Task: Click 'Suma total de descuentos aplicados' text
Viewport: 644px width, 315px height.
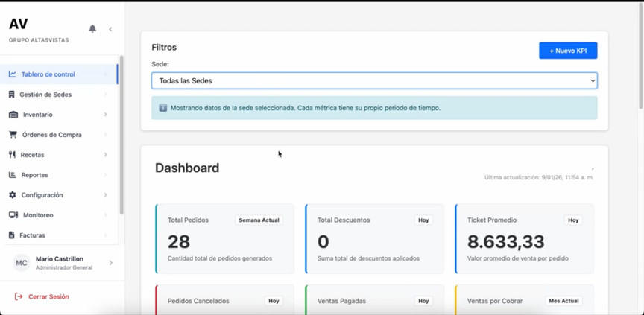Action: [x=368, y=258]
